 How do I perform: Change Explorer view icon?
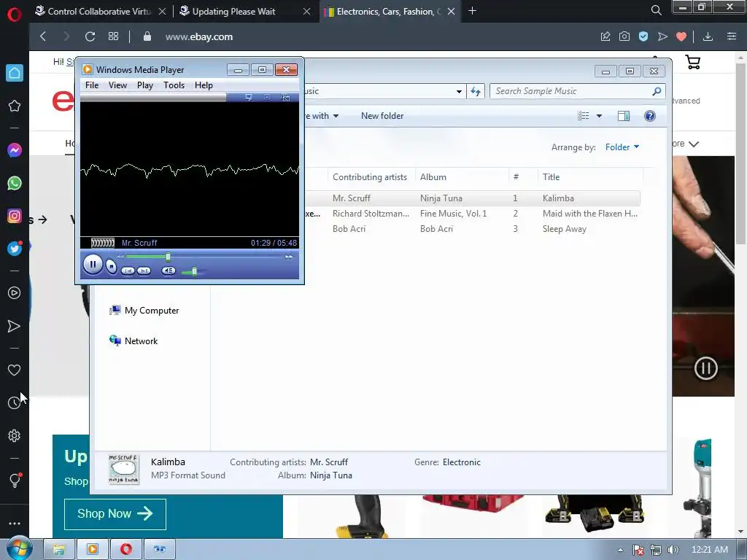(x=583, y=116)
